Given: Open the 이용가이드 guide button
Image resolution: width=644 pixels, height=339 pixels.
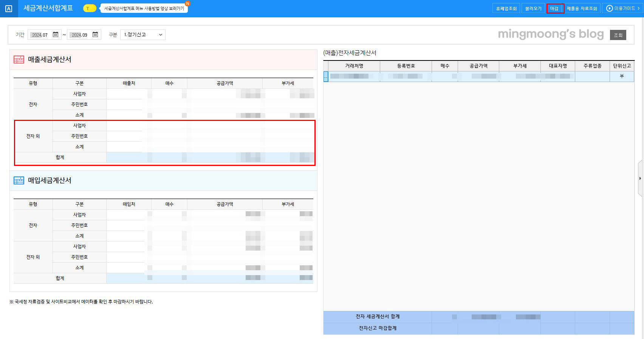Looking at the screenshot, I should pyautogui.click(x=623, y=8).
